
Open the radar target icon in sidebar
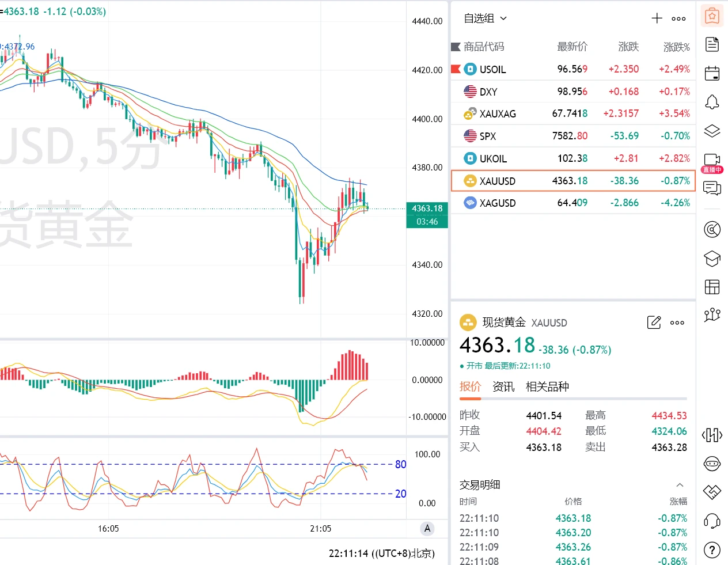712,230
